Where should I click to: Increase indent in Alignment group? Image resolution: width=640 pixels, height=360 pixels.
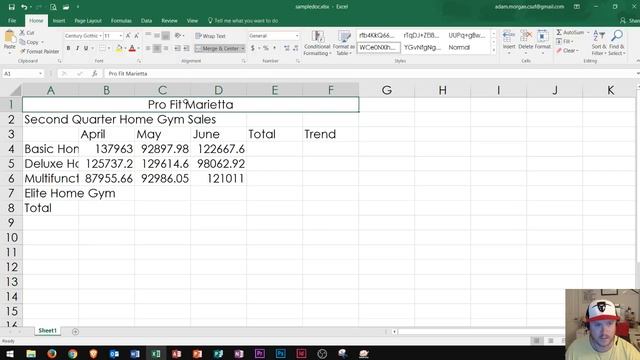(186, 48)
